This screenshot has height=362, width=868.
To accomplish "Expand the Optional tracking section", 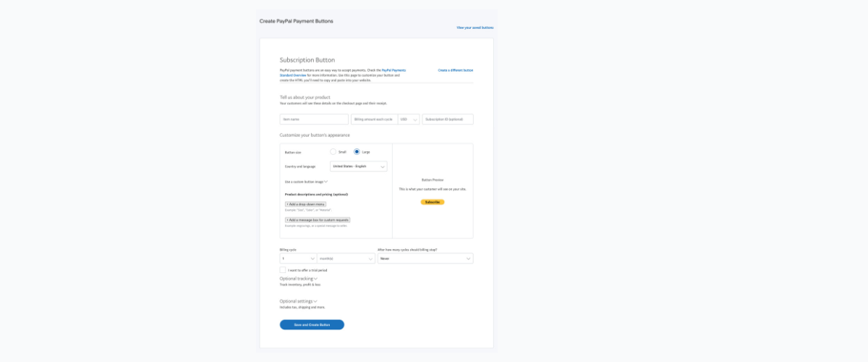I will pos(299,279).
